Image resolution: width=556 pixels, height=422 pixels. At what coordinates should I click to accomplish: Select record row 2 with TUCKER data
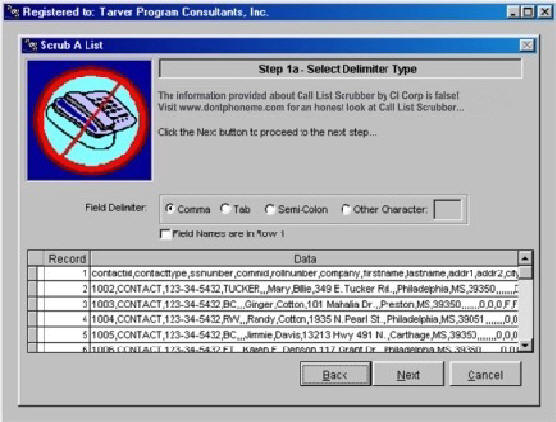(273, 289)
